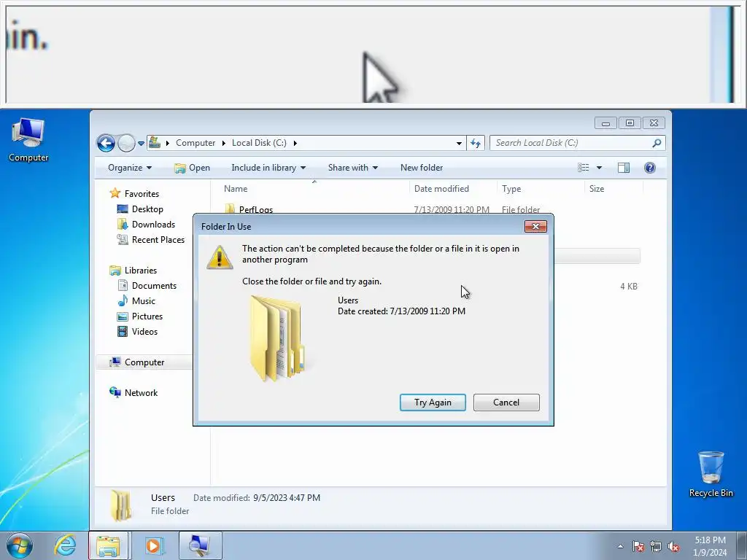Click the Refresh button by address bar
Screen dimensions: 747x560
476,143
